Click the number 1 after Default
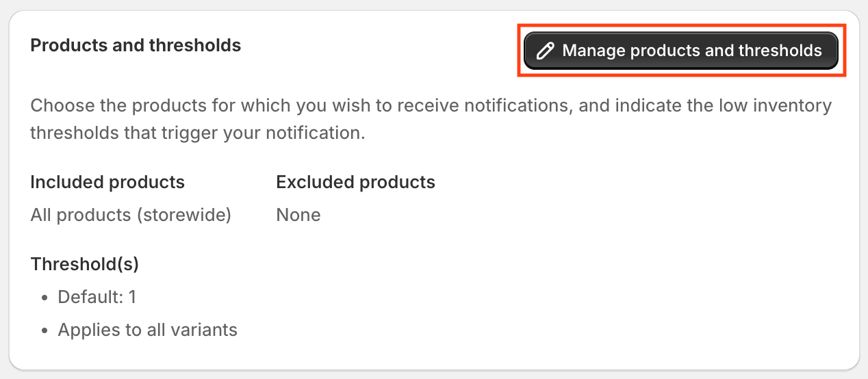The image size is (868, 379). (132, 297)
